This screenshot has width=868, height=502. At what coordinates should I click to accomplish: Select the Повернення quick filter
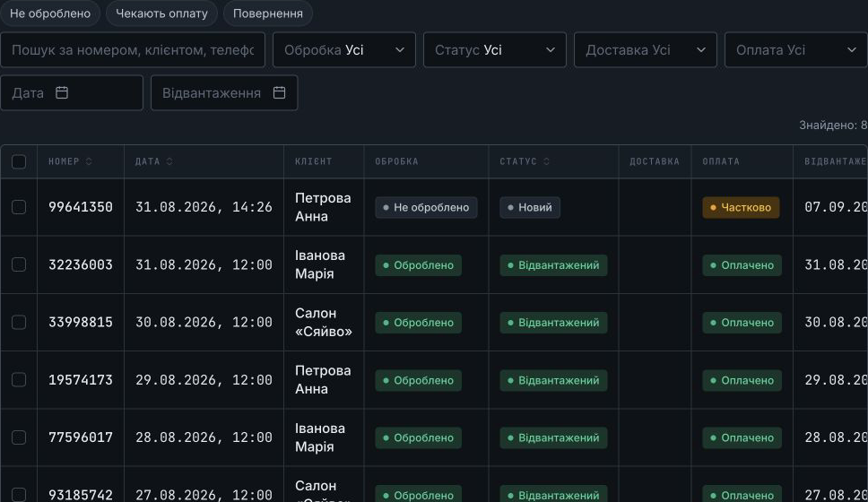pyautogui.click(x=268, y=13)
